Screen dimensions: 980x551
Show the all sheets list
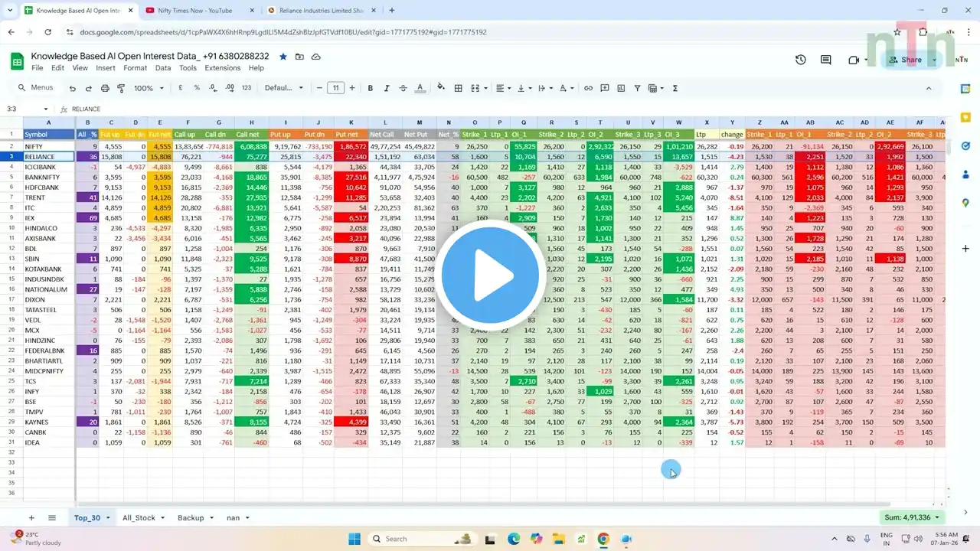point(52,518)
